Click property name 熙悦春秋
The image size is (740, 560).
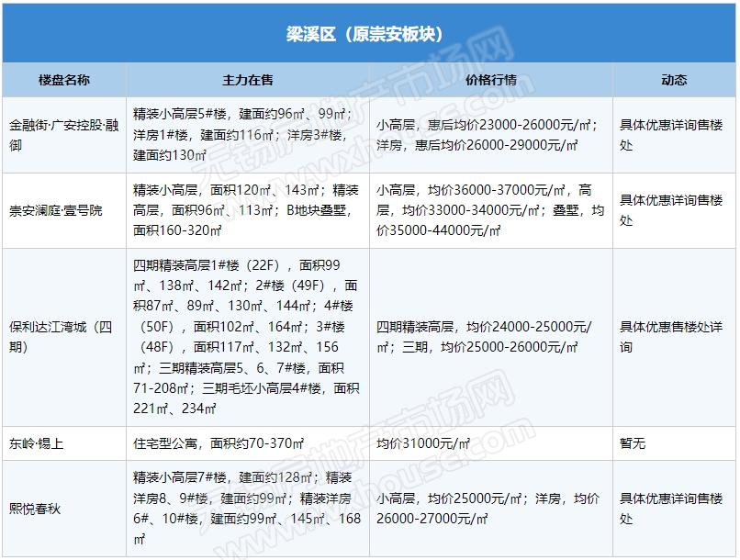click(35, 509)
